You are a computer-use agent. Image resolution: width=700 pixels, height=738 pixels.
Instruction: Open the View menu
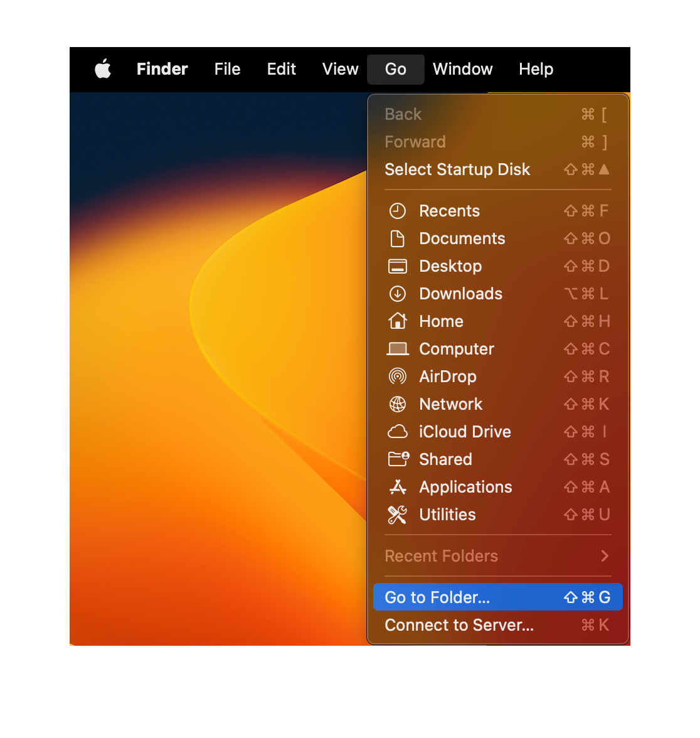[x=340, y=69]
